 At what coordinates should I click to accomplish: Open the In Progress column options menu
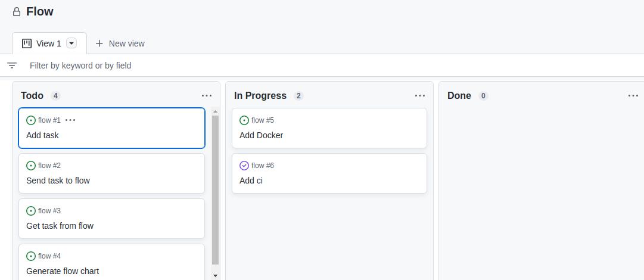420,96
